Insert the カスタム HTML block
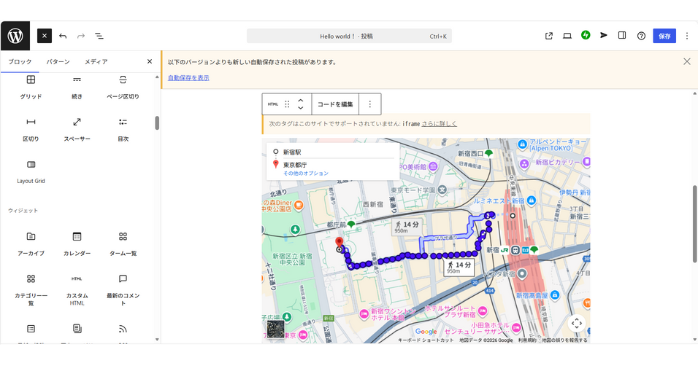Screen dimensions: 698x365 click(77, 290)
